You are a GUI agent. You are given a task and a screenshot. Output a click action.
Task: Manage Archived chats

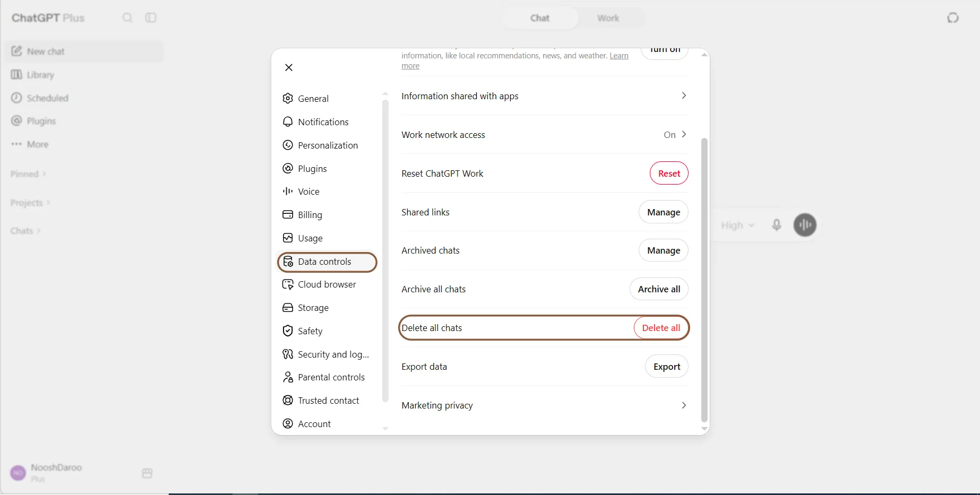[x=664, y=250]
